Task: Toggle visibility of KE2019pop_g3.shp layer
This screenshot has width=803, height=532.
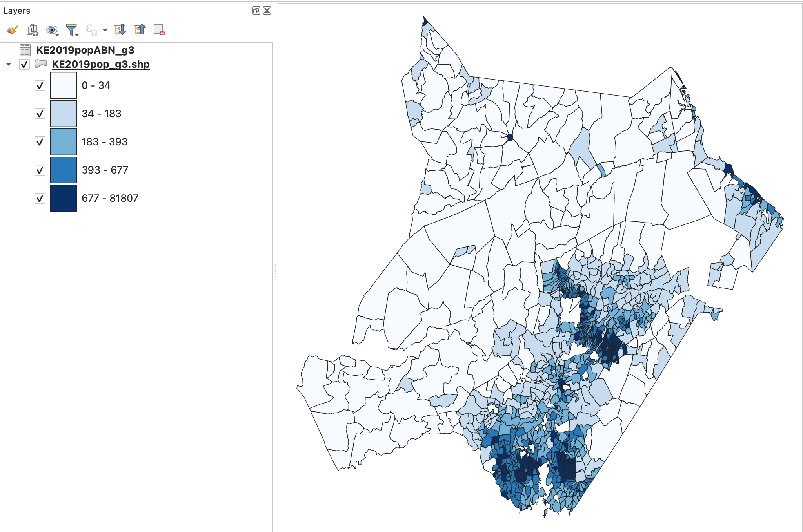Action: coord(24,64)
